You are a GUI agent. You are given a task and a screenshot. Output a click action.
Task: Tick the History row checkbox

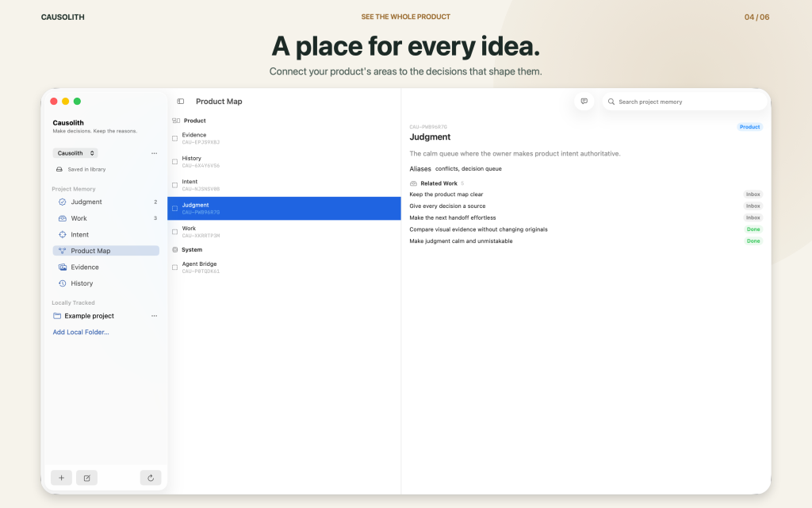tap(174, 162)
